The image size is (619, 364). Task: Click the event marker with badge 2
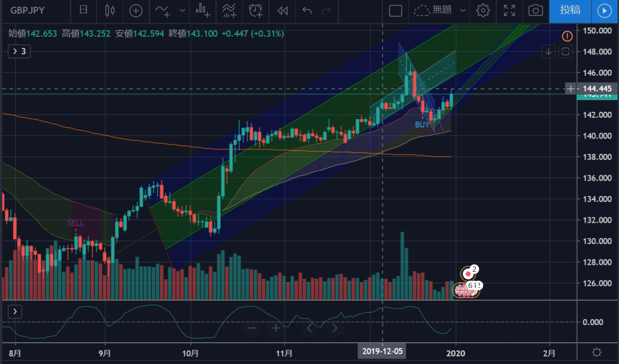[468, 274]
